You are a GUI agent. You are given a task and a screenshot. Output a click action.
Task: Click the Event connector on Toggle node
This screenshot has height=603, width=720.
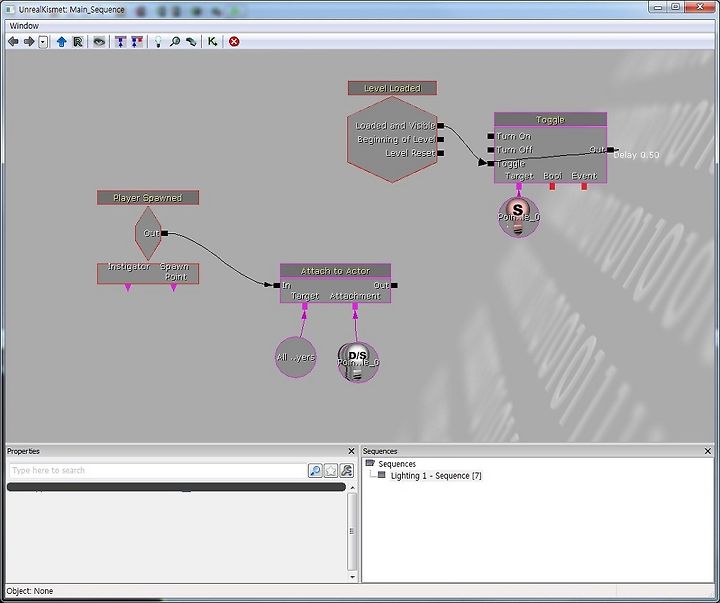click(x=584, y=186)
